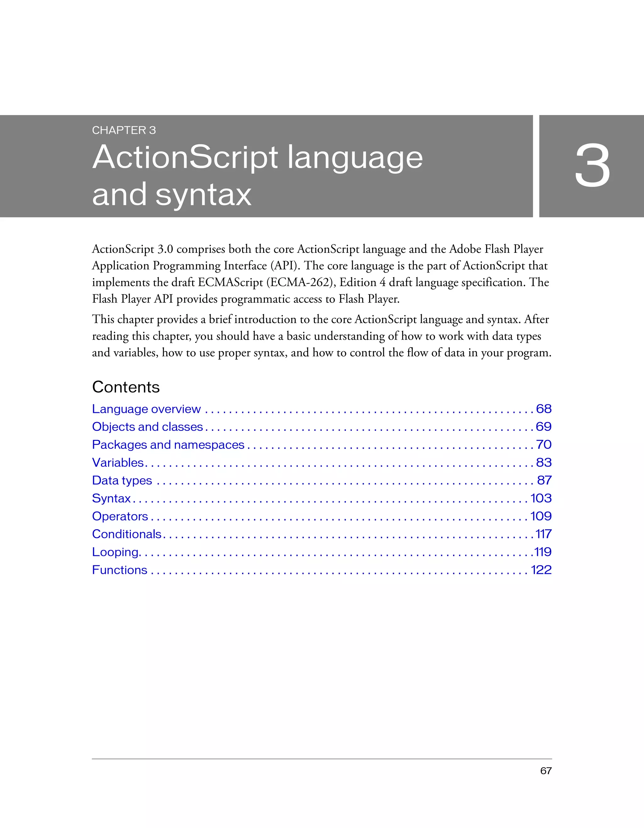Click the large chapter number 3
Viewport: 644px width, 828px height.
pos(592,165)
